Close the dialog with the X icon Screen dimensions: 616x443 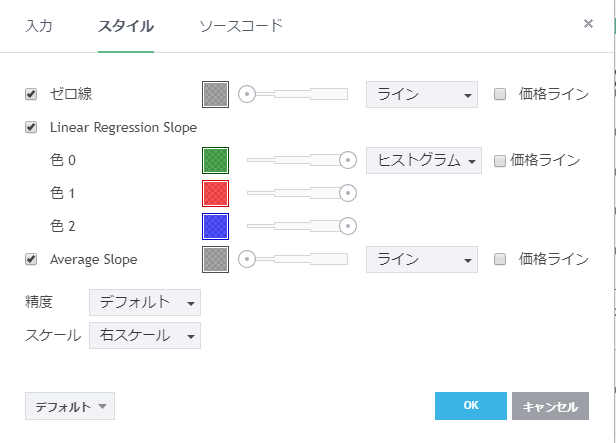pos(588,23)
